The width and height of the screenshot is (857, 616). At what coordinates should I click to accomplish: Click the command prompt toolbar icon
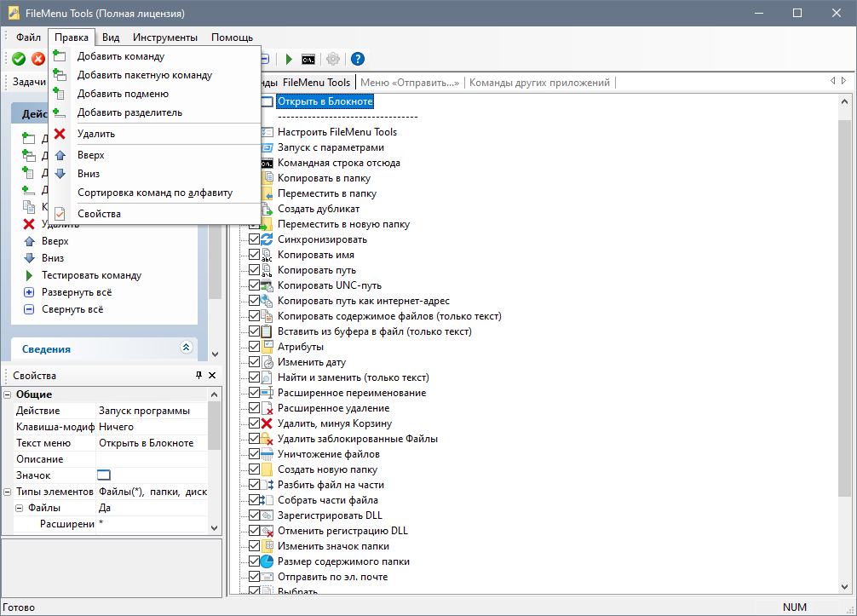(309, 59)
